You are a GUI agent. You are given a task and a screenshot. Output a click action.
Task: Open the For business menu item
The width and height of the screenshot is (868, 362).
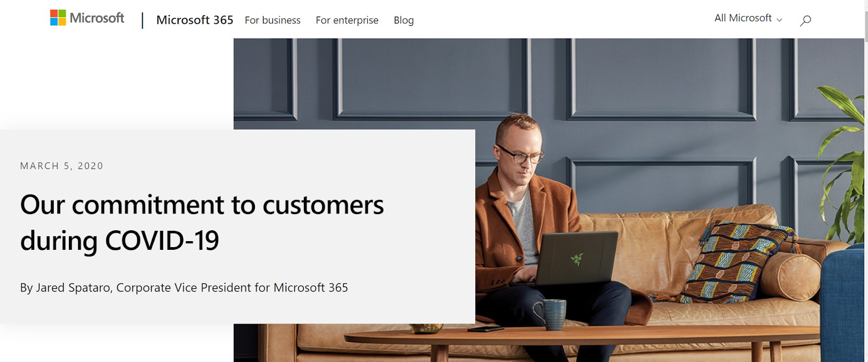coord(272,20)
